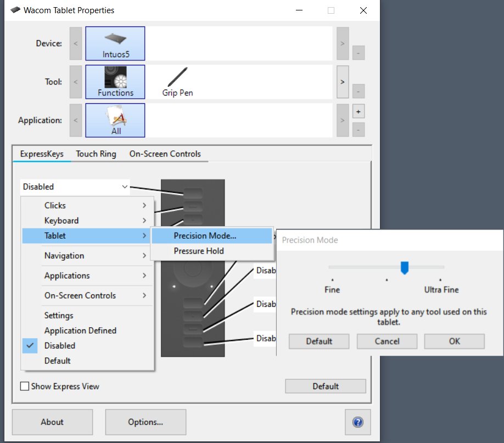Viewport: 504px width, 443px height.
Task: Expand the Tablet submenu
Action: point(87,235)
